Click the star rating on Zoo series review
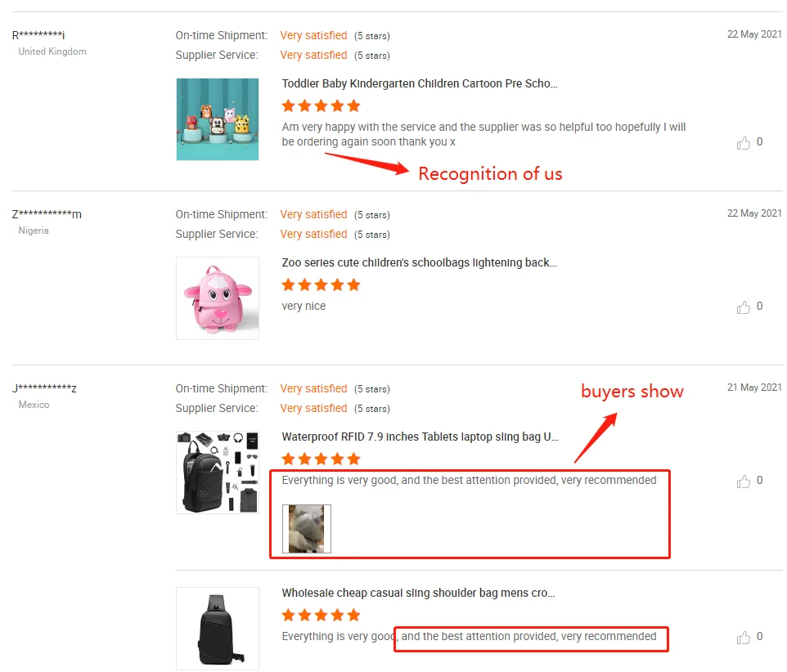Image resolution: width=787 pixels, height=672 pixels. (x=321, y=284)
